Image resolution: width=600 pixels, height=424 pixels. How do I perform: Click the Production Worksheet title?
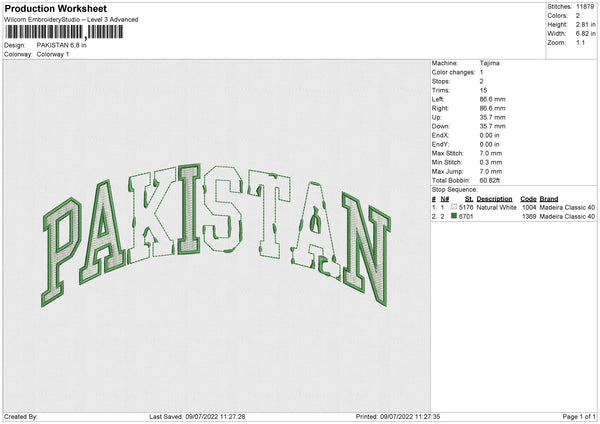[x=55, y=8]
